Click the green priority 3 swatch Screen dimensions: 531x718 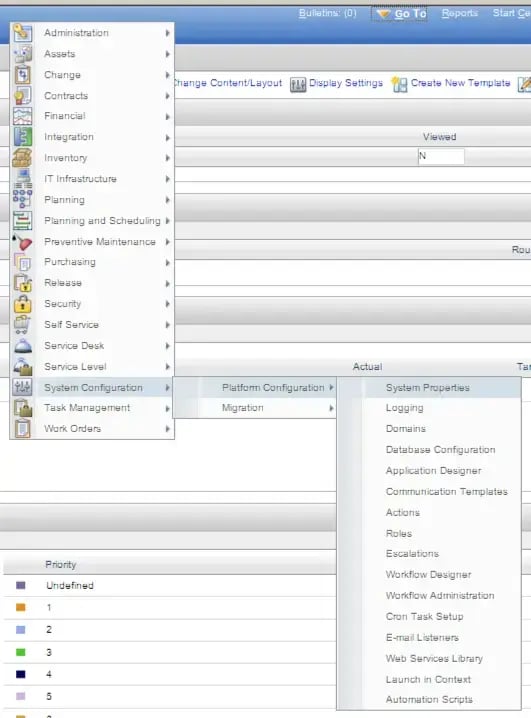point(21,652)
